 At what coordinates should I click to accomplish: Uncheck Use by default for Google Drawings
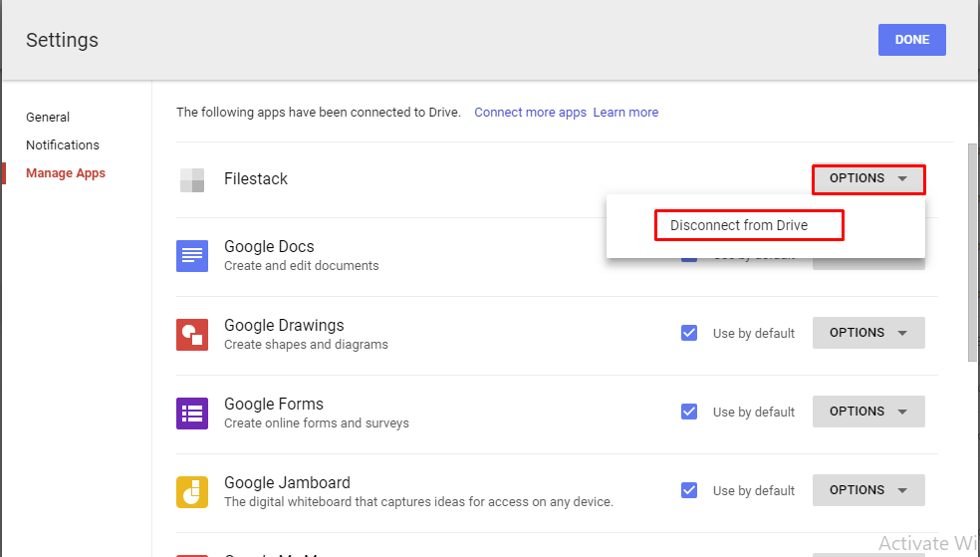[689, 333]
